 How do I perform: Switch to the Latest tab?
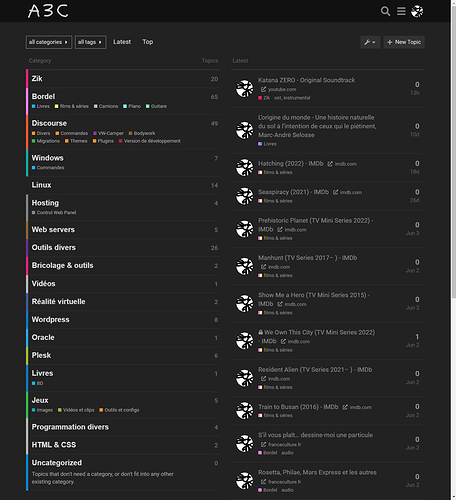(x=122, y=42)
